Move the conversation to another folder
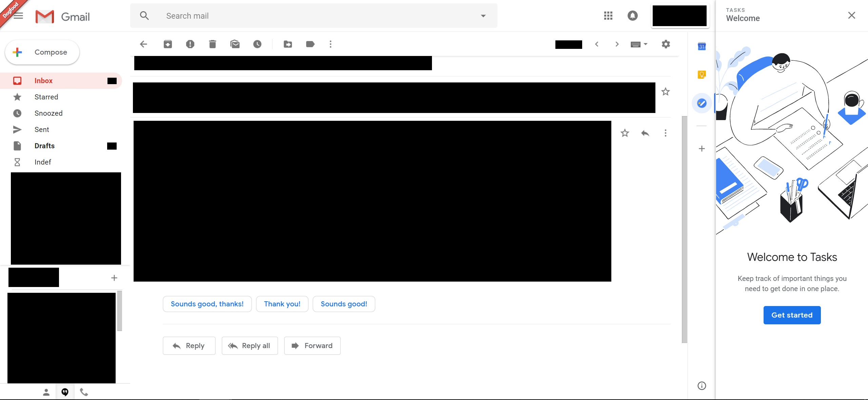Image resolution: width=868 pixels, height=400 pixels. point(288,44)
